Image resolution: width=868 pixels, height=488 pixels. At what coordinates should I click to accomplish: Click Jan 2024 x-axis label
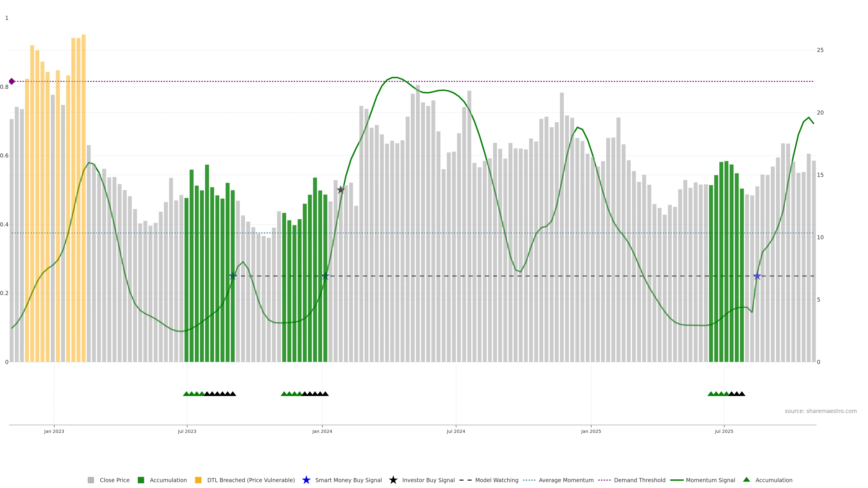[322, 432]
